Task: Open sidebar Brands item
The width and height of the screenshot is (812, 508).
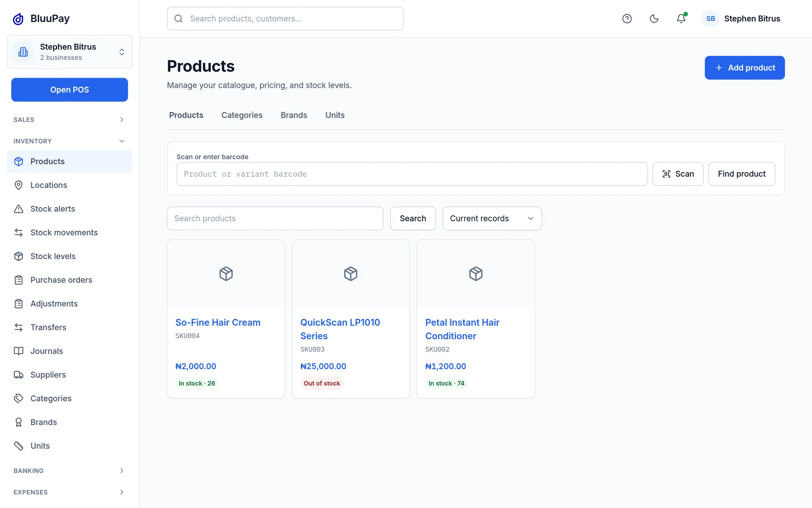Action: click(69, 422)
